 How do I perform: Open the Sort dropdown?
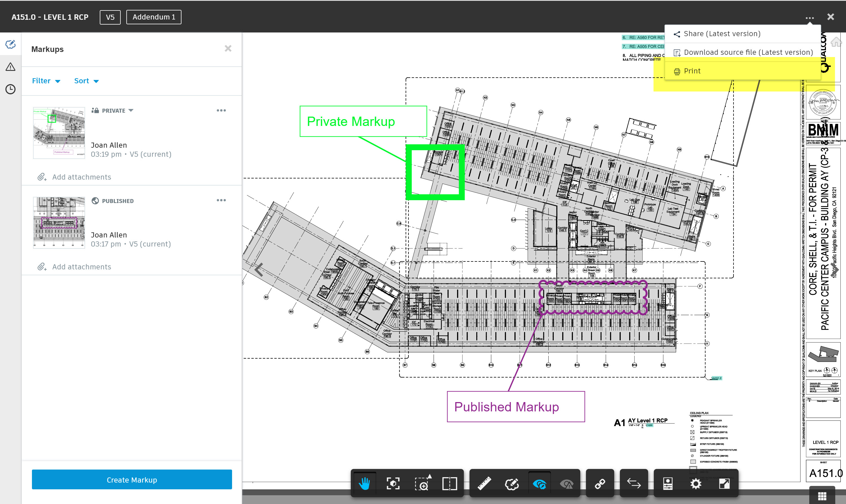pyautogui.click(x=86, y=81)
